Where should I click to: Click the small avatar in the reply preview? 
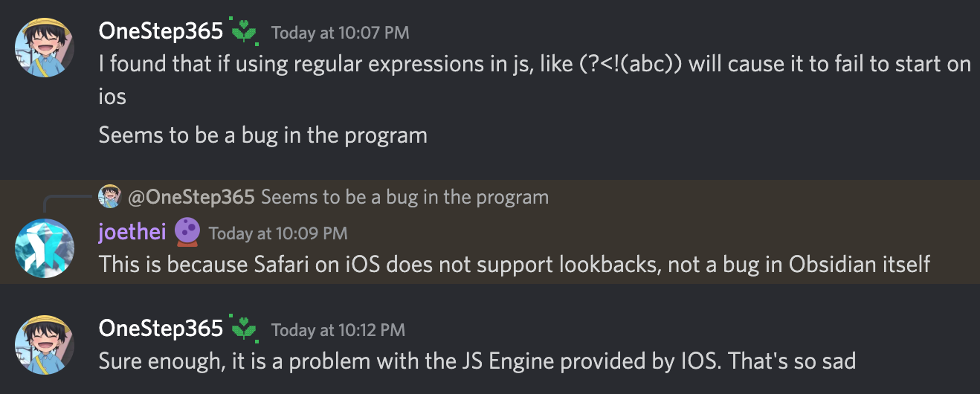[x=109, y=196]
